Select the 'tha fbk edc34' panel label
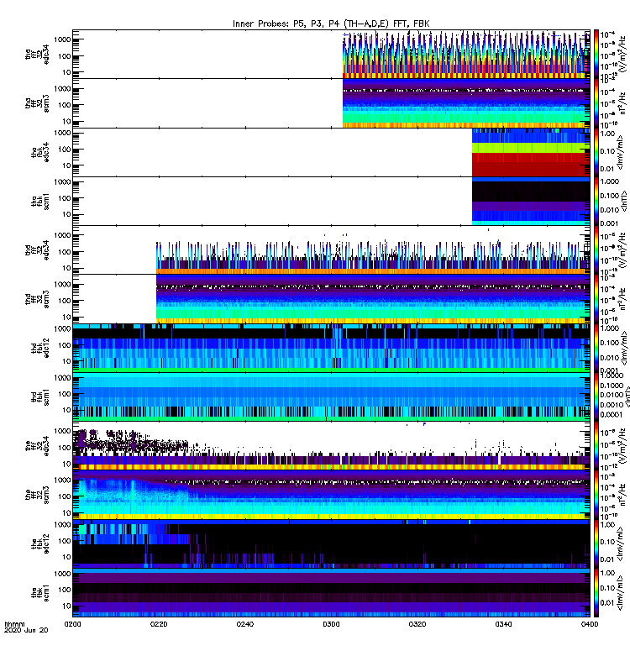This screenshot has height=672, width=630. pyautogui.click(x=40, y=153)
